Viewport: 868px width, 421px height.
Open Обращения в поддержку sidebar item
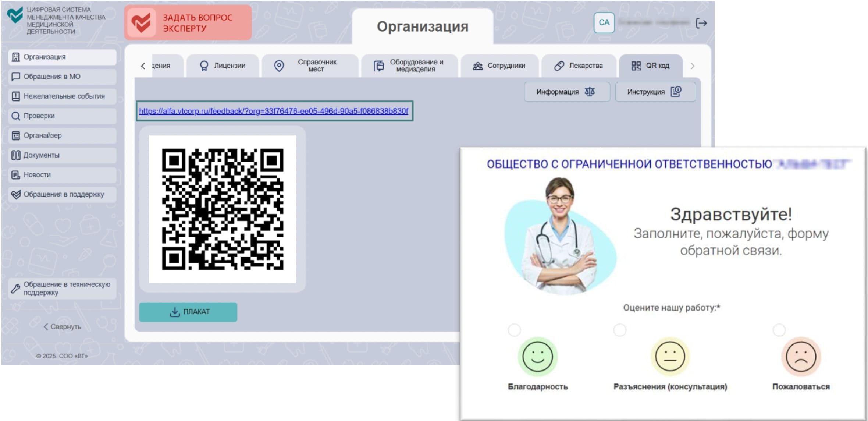pyautogui.click(x=62, y=194)
